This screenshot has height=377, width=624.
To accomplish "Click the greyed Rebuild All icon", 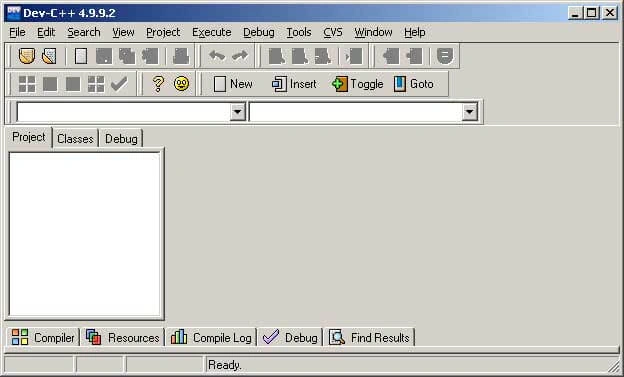I will (x=96, y=84).
